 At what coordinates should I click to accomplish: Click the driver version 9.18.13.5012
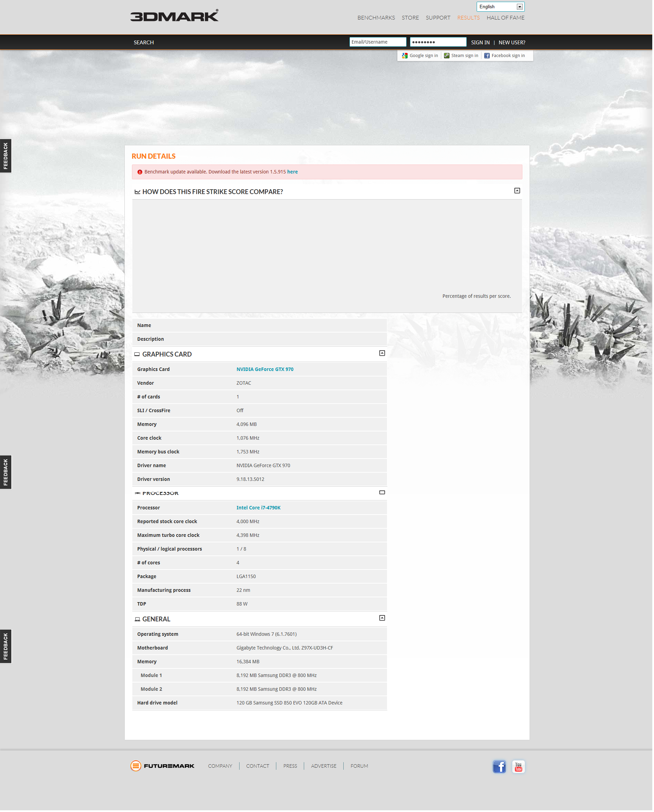click(x=250, y=480)
